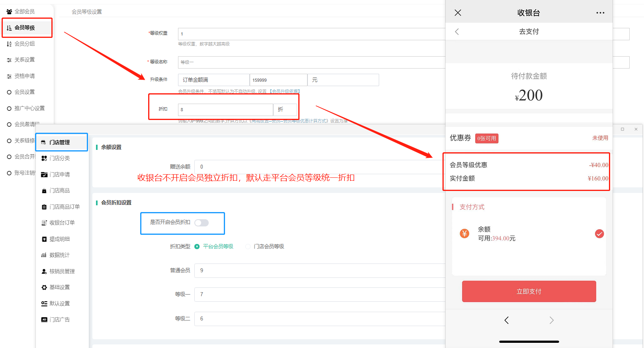
Task: Click the X close icon in cashier header
Action: [458, 13]
